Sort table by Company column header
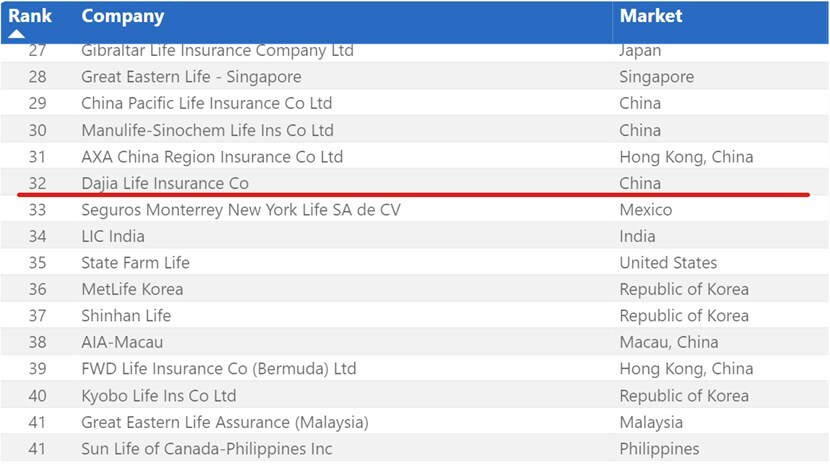The height and width of the screenshot is (464, 830). (122, 16)
